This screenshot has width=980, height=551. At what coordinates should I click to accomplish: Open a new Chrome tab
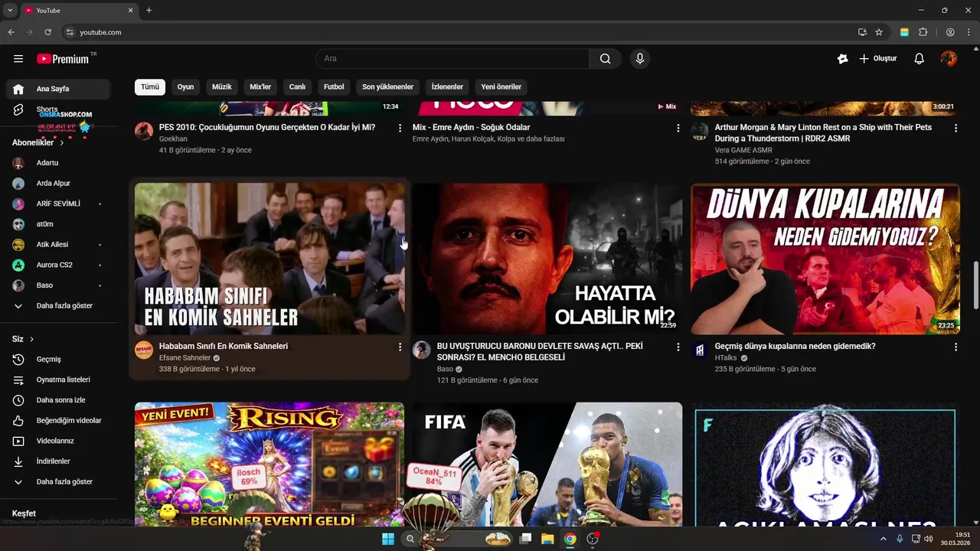(x=149, y=11)
